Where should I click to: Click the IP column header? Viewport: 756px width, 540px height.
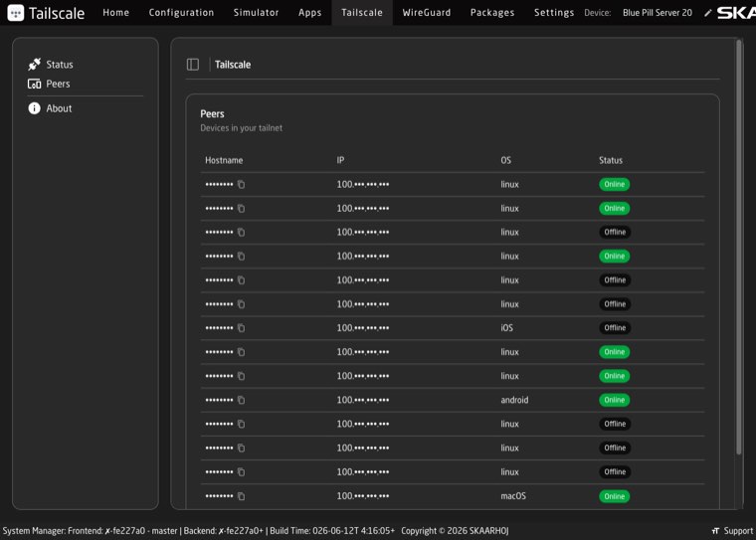(x=340, y=160)
